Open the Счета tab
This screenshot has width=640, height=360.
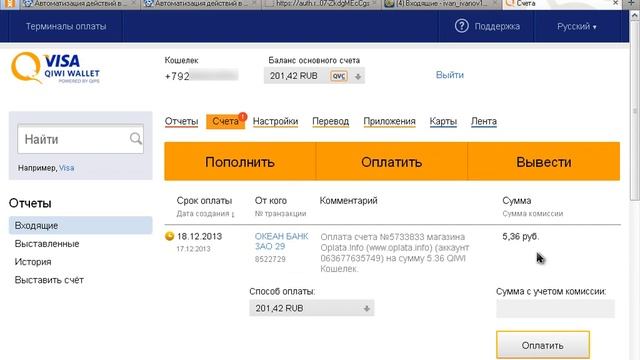click(225, 122)
